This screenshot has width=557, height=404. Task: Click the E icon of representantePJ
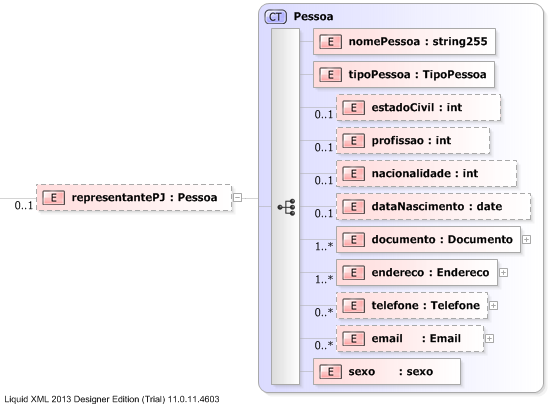click(53, 198)
